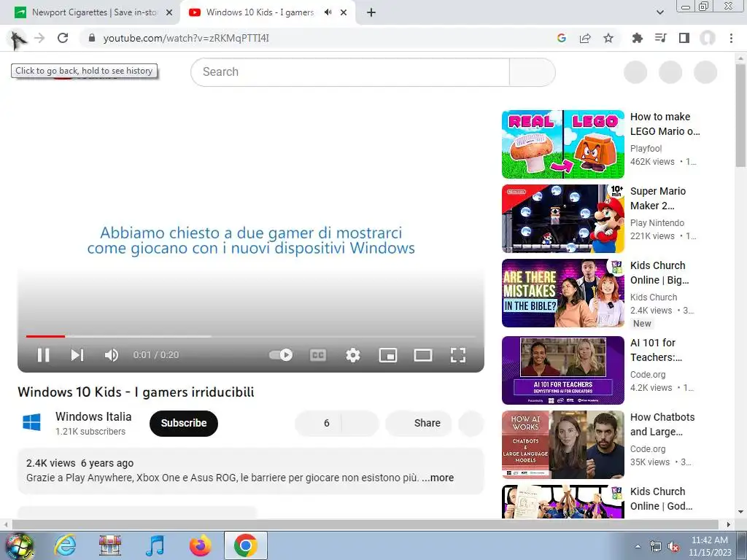Toggle the autoplay switch
Screen dimensions: 747x560
tap(281, 355)
